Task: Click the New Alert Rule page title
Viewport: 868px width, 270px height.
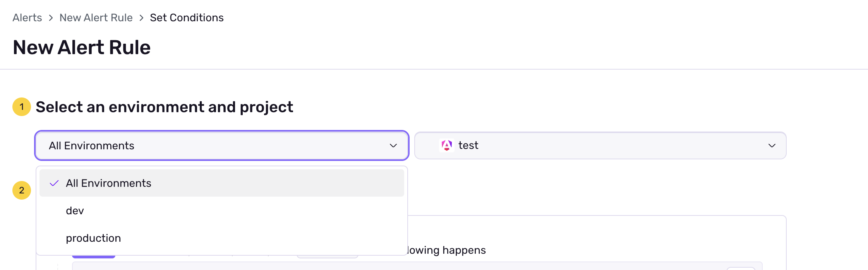Action: pos(82,48)
